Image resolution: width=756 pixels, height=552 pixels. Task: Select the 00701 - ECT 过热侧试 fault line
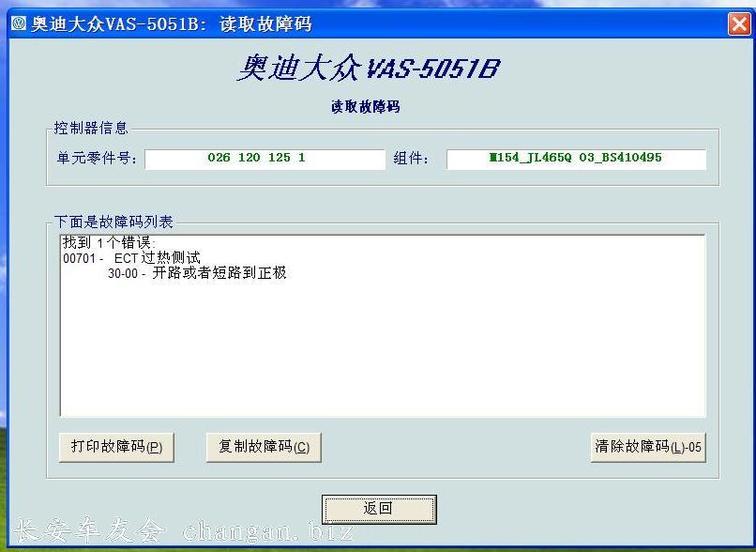131,258
